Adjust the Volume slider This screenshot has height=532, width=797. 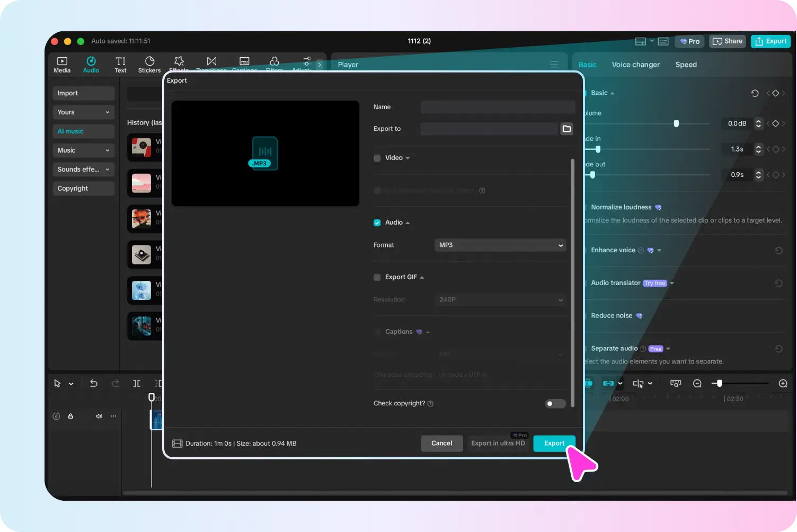[x=676, y=123]
